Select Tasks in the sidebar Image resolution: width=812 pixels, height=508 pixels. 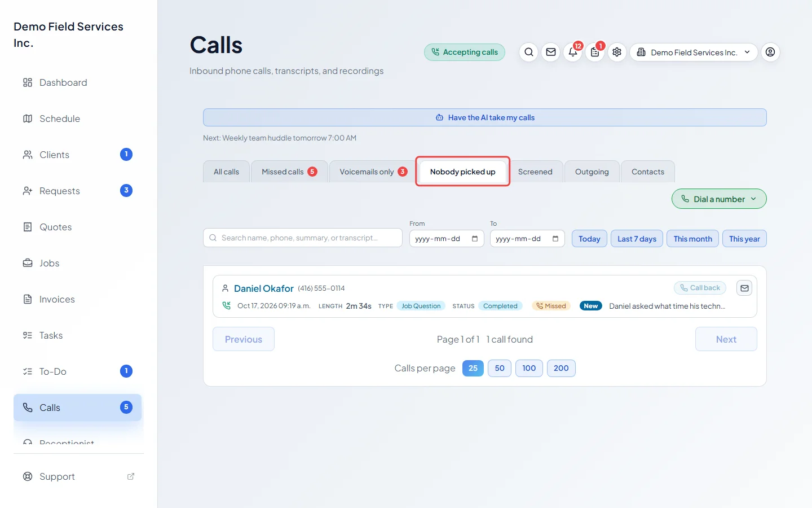[x=77, y=335]
